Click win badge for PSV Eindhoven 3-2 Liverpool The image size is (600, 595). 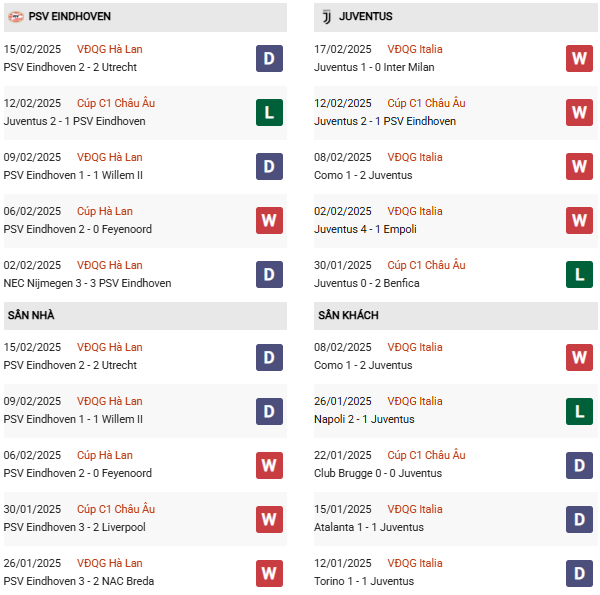pyautogui.click(x=269, y=518)
